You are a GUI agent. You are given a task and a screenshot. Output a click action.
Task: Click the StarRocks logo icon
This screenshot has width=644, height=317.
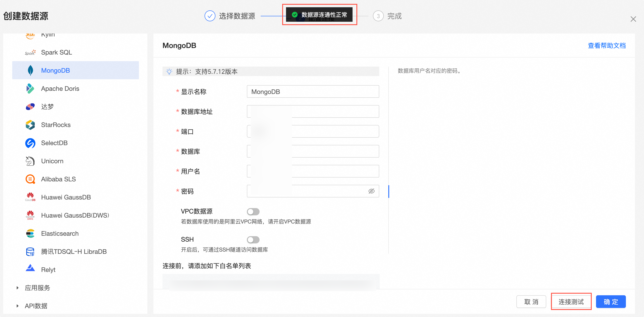(x=30, y=125)
